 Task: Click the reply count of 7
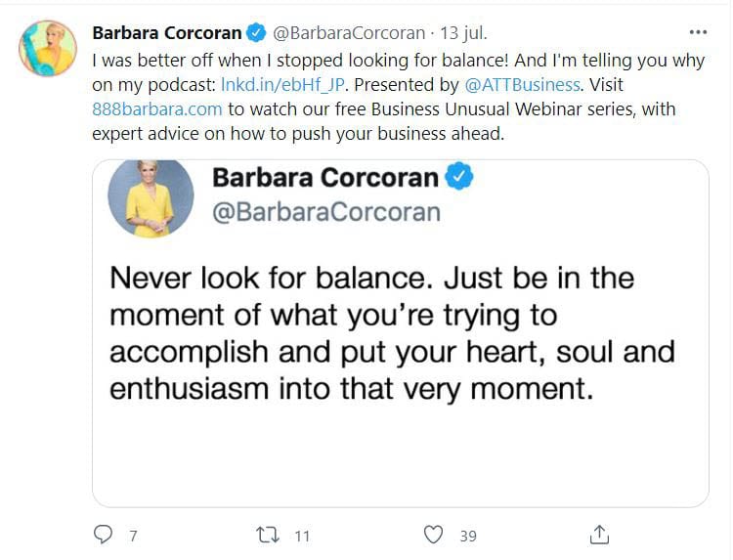[132, 536]
